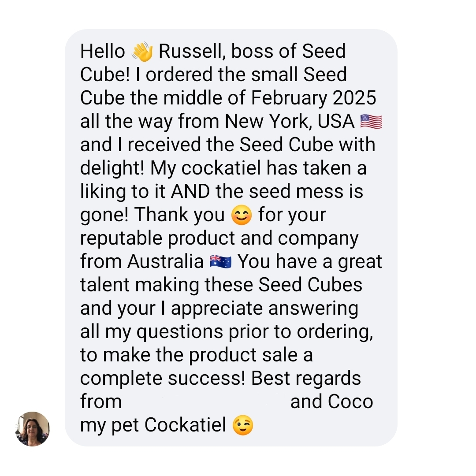Click the words "Thank you"
This screenshot has height=476, width=476.
(x=180, y=215)
